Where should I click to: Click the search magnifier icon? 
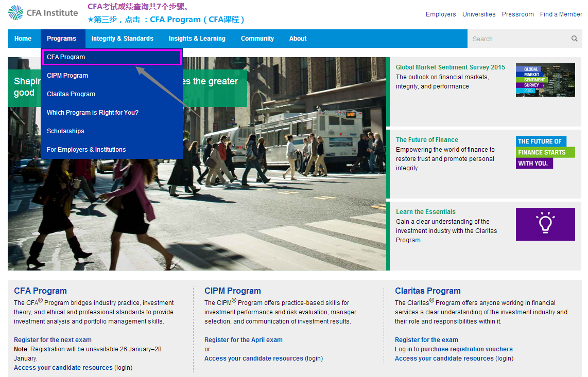click(x=574, y=39)
